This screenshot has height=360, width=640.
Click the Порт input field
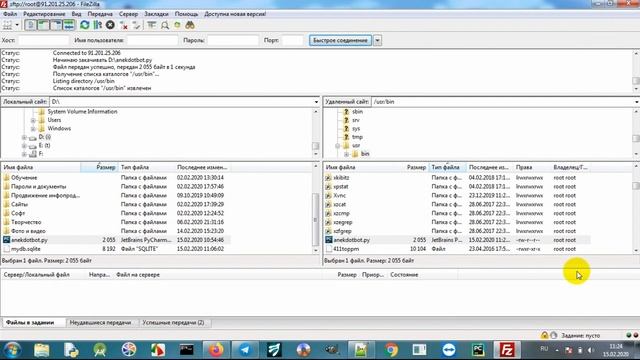(293, 40)
